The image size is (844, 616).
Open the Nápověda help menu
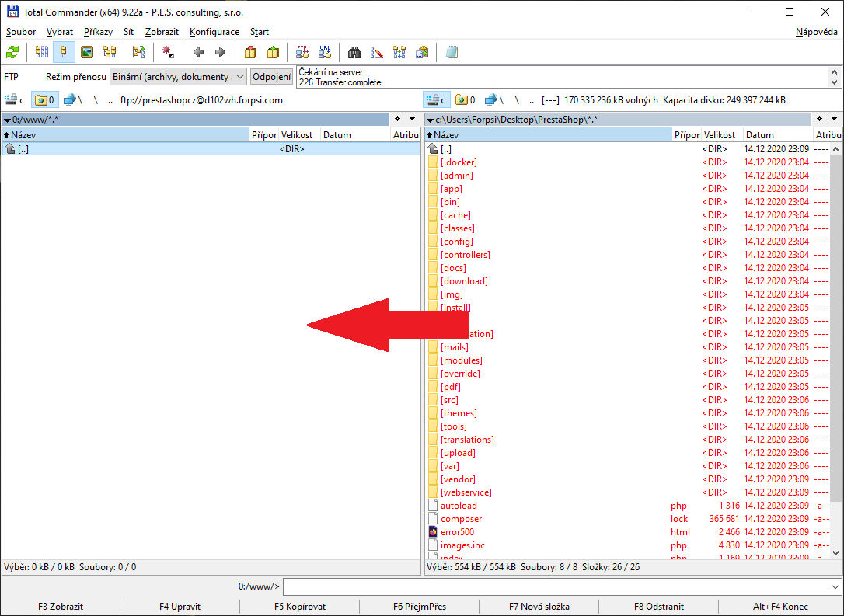coord(817,32)
